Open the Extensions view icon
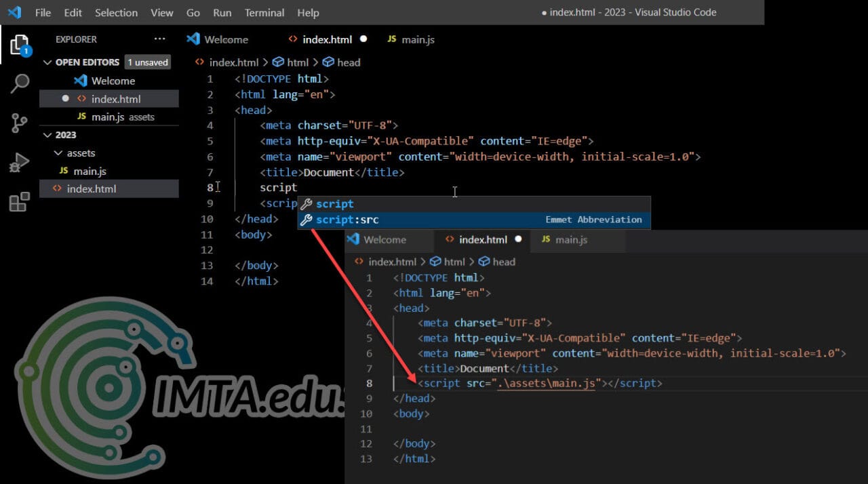 point(20,201)
